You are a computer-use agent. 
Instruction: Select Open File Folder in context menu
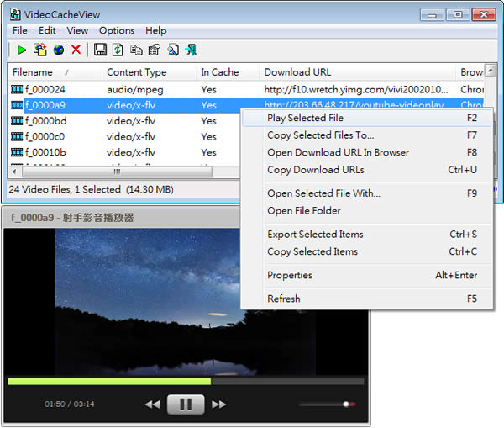(x=303, y=211)
